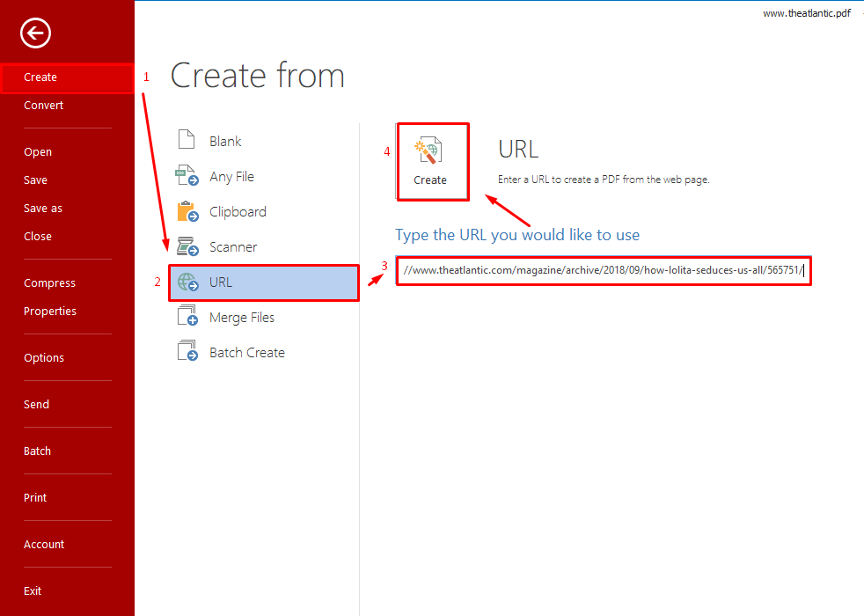The height and width of the screenshot is (616, 864).
Task: Click the Any File icon
Action: coord(187,175)
